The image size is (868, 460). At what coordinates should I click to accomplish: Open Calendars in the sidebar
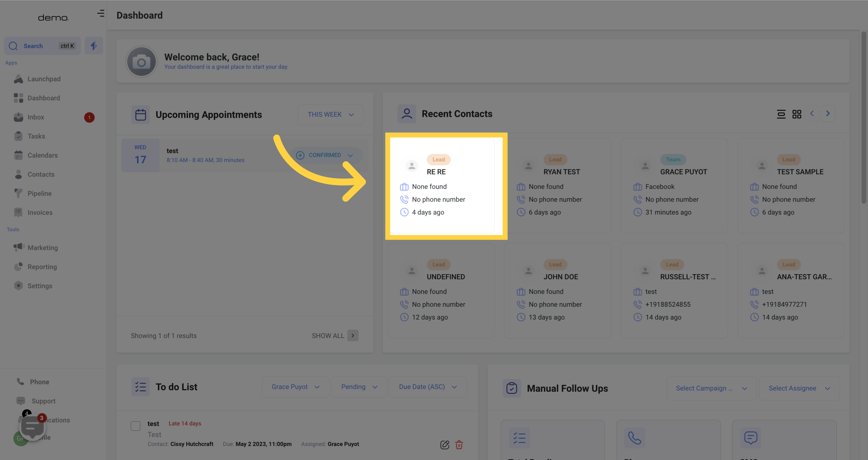pyautogui.click(x=42, y=155)
